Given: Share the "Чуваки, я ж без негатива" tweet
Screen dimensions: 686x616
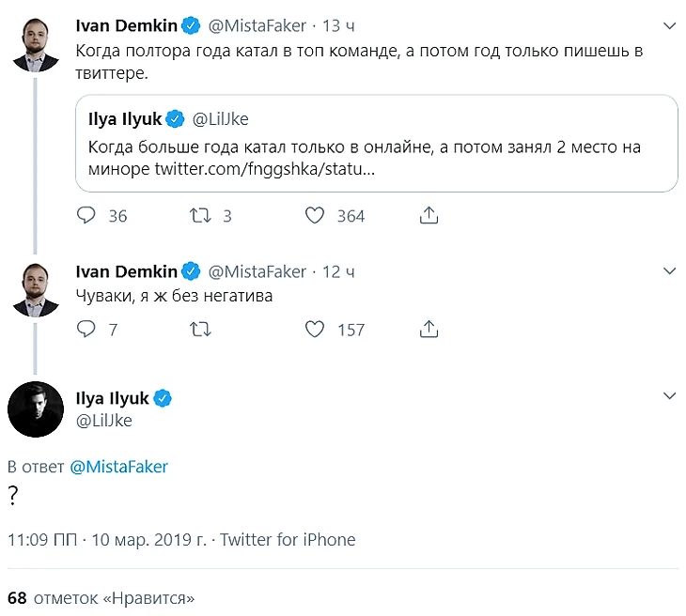Looking at the screenshot, I should point(429,330).
